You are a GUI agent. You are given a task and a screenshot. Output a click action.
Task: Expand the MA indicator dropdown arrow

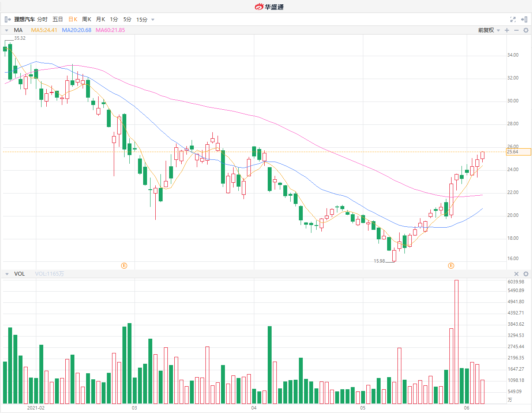(x=6, y=30)
